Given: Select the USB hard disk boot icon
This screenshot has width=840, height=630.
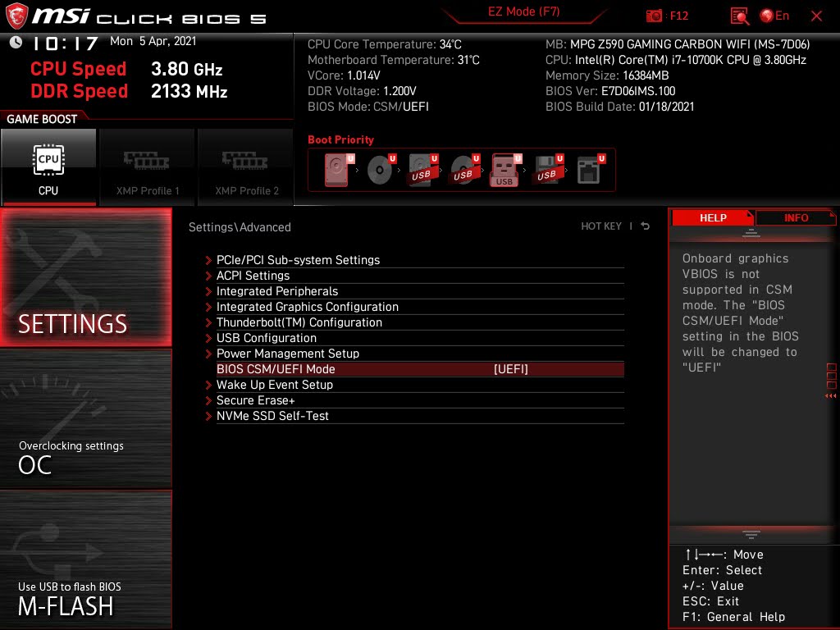Looking at the screenshot, I should coord(422,169).
